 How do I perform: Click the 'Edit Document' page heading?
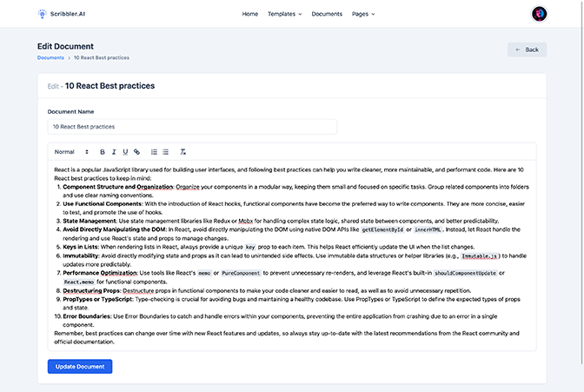coord(65,47)
